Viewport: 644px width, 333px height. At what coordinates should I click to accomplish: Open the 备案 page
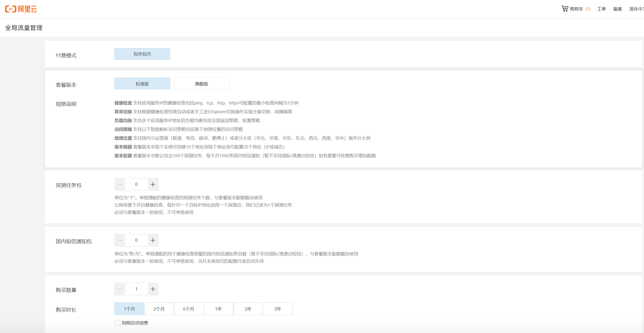coord(617,9)
